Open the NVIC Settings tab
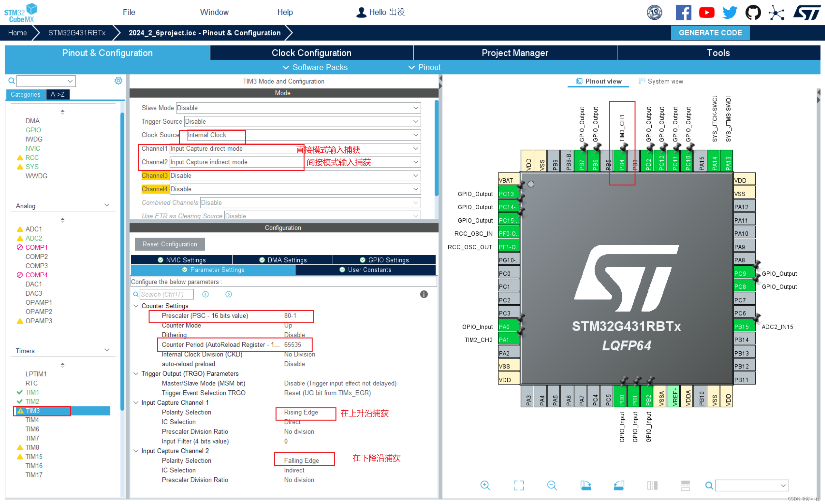825x504 pixels. pos(181,260)
